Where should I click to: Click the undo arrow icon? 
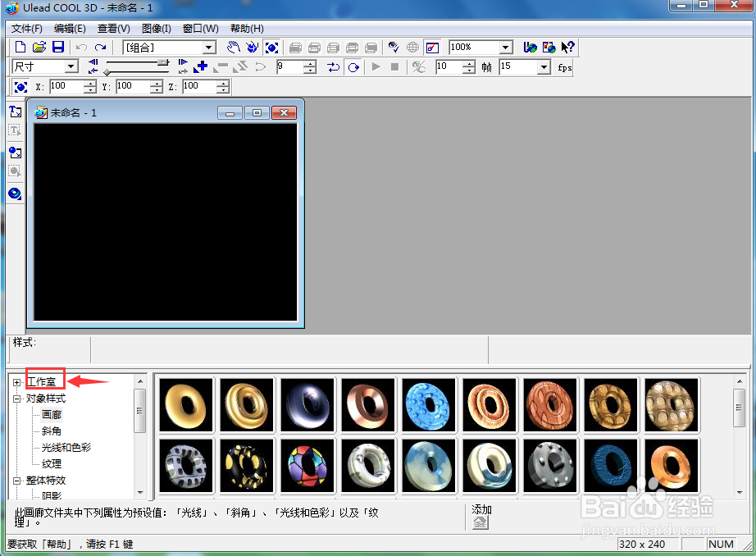click(81, 48)
